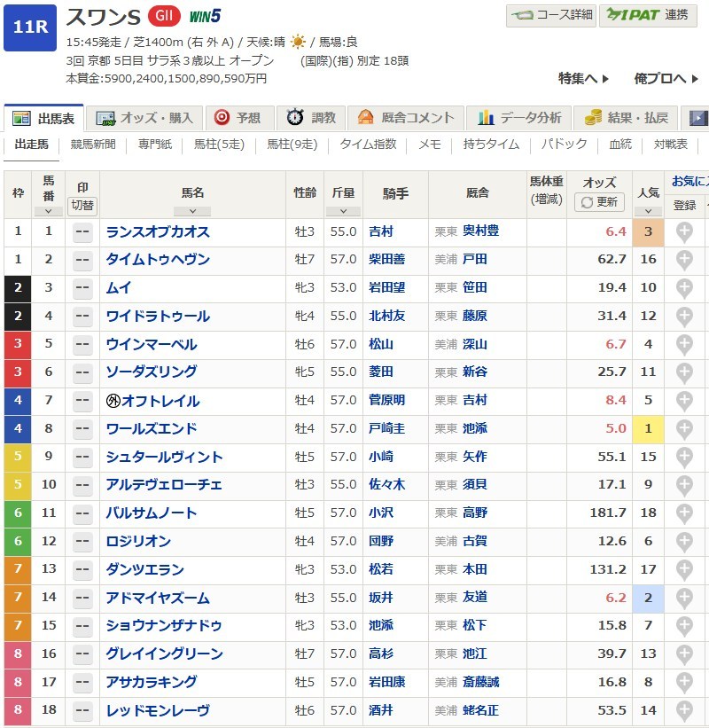Toggle the mark box for ランスオブカオス

click(x=82, y=232)
